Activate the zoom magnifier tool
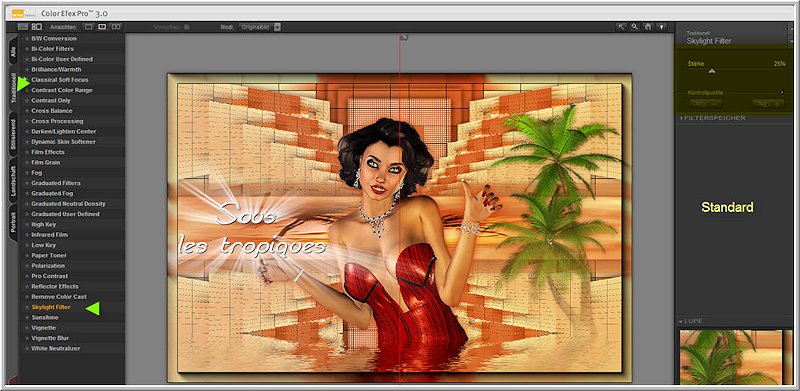800x391 pixels. click(x=635, y=27)
